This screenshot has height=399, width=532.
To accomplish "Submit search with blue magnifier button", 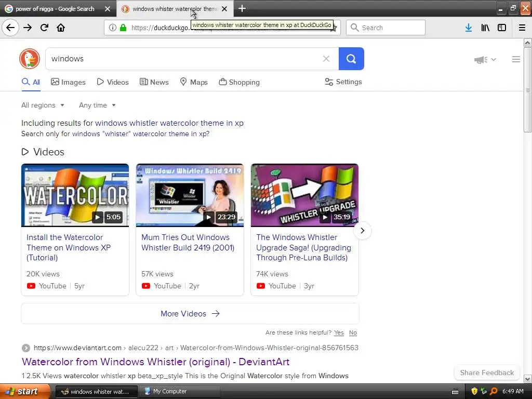I will point(351,59).
